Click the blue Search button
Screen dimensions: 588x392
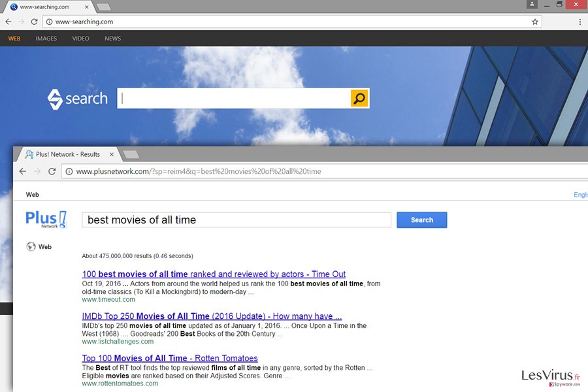click(422, 220)
